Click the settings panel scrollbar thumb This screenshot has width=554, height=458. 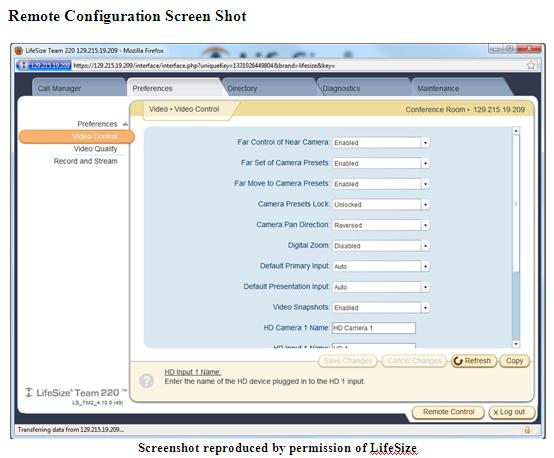516,204
